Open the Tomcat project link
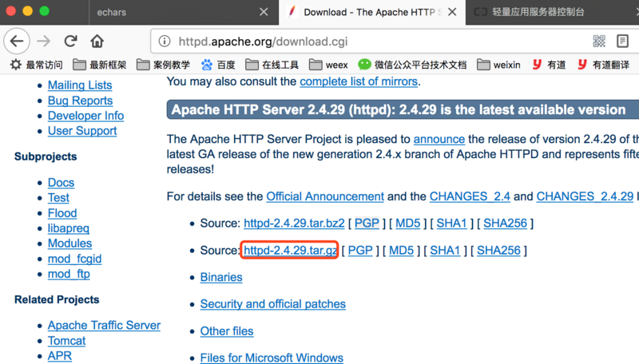Viewport: 639px width, 364px height. point(67,341)
